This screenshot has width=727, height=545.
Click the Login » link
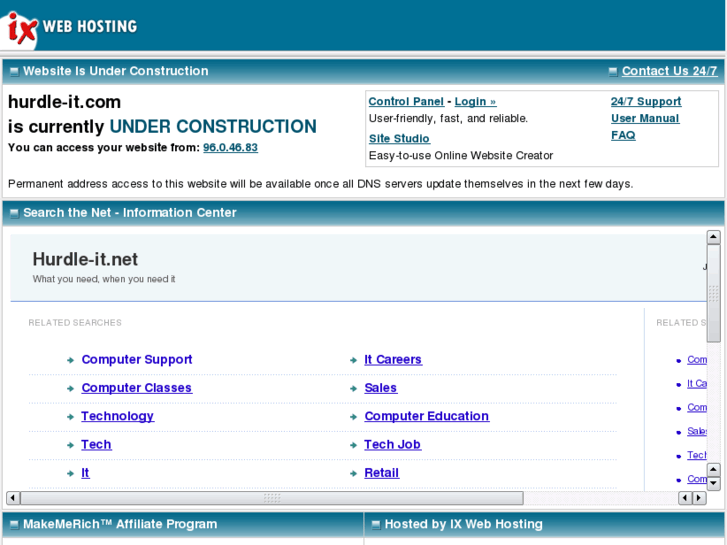click(475, 102)
